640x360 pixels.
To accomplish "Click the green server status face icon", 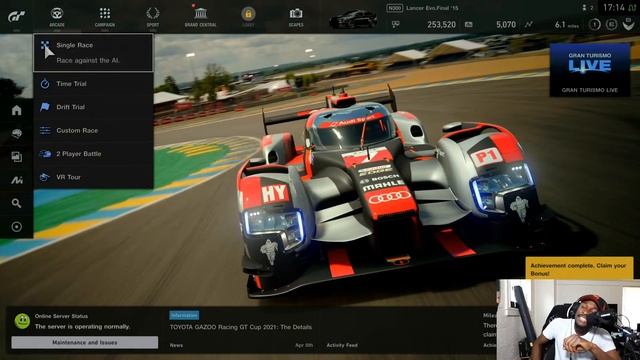I will tap(22, 321).
